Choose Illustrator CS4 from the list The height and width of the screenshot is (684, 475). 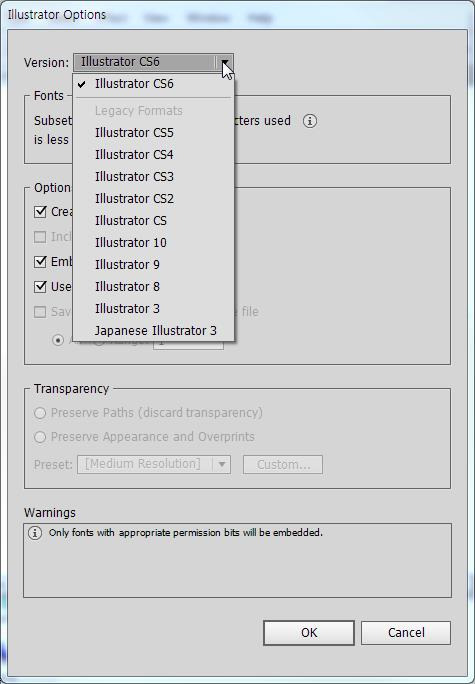tap(153, 155)
